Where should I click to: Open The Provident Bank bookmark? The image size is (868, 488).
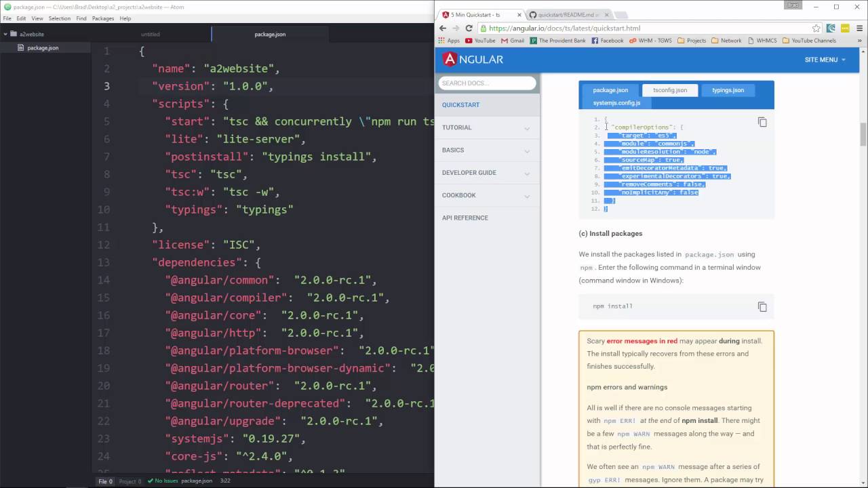click(x=558, y=41)
